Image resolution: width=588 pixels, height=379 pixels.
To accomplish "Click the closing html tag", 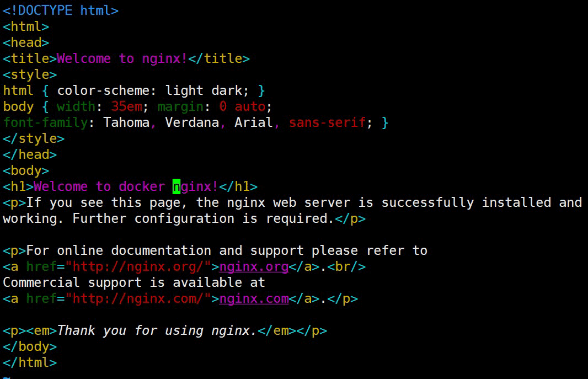I will point(30,363).
